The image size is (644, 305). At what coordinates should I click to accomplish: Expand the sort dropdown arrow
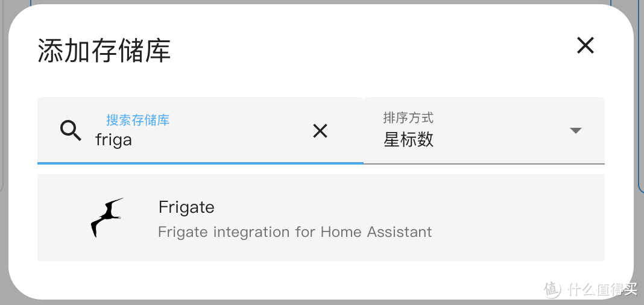click(x=576, y=130)
